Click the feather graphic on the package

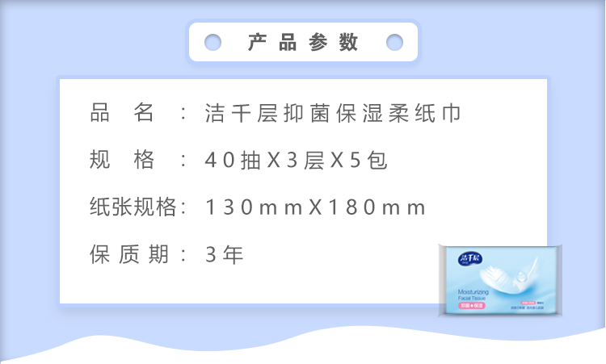(508, 276)
